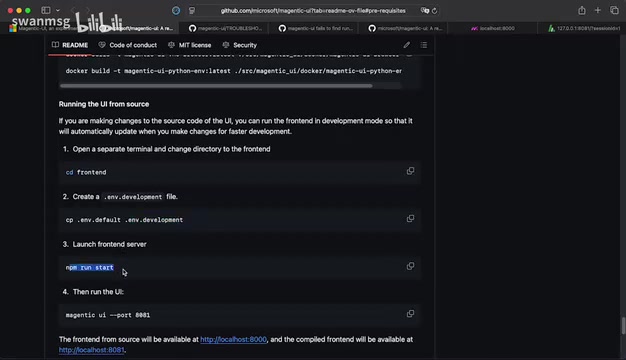The width and height of the screenshot is (626, 360).
Task: Focus the github.com address bar
Action: click(x=313, y=11)
